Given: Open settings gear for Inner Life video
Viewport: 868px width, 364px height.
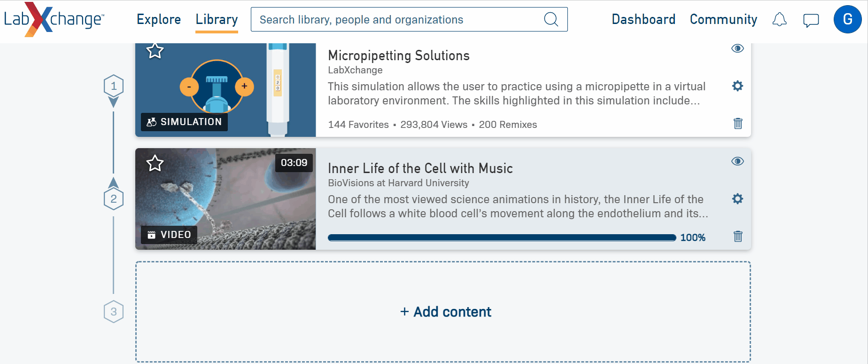Looking at the screenshot, I should pos(737,199).
